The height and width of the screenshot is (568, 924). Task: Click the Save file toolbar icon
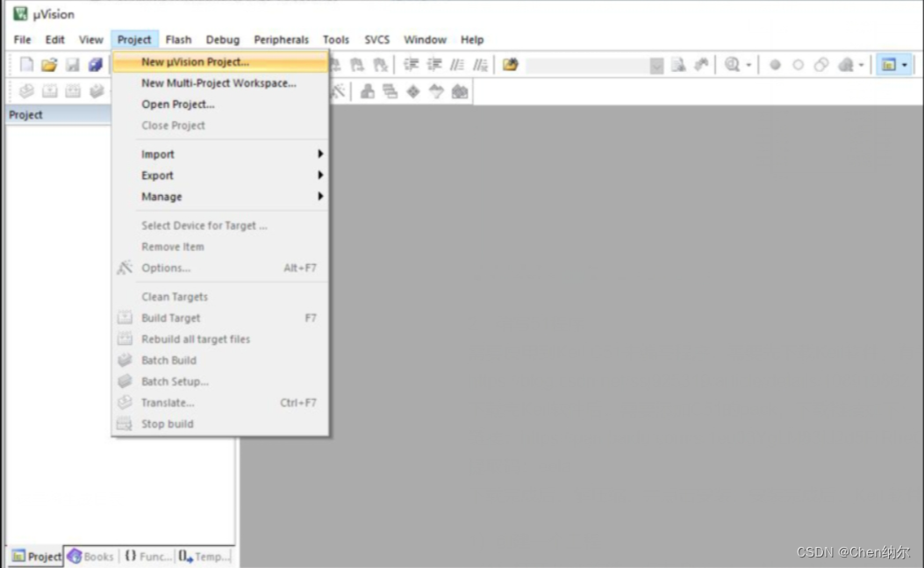point(73,64)
